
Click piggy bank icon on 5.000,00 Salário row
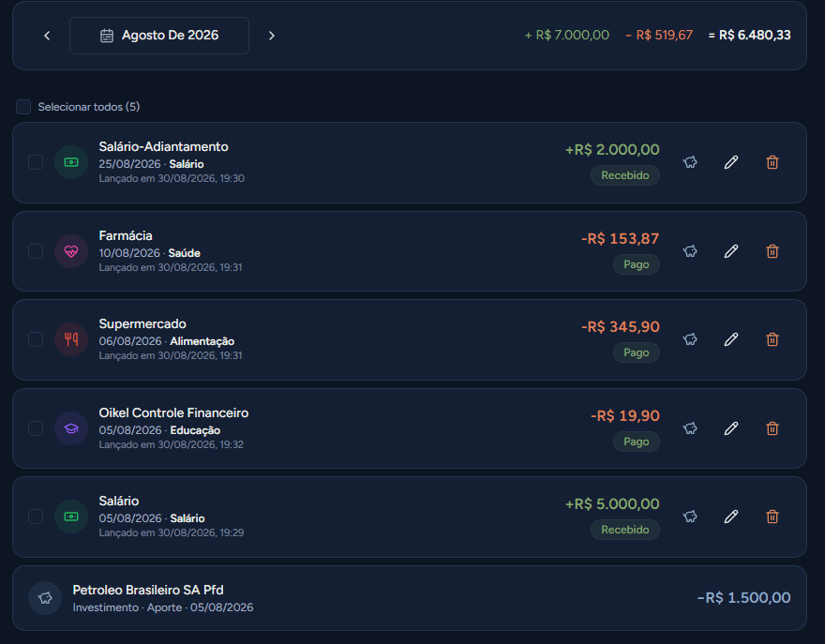[x=690, y=517]
